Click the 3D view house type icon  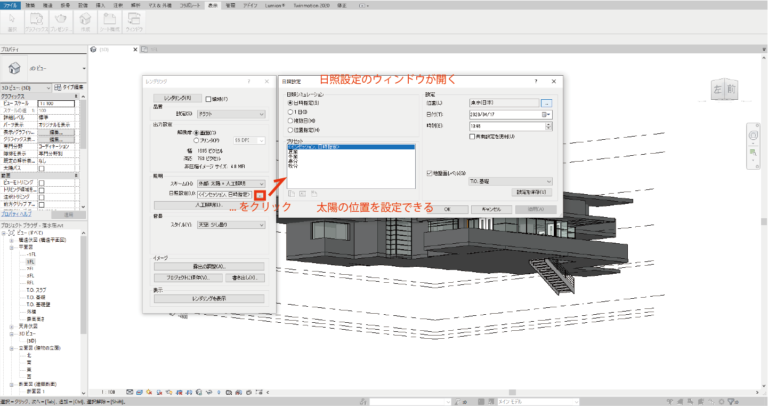click(15, 69)
